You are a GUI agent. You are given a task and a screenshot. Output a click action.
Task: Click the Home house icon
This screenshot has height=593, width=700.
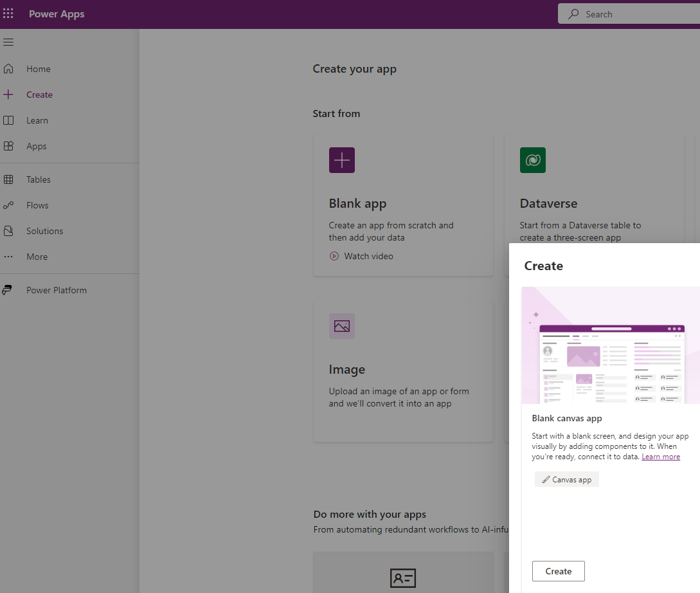(8, 69)
